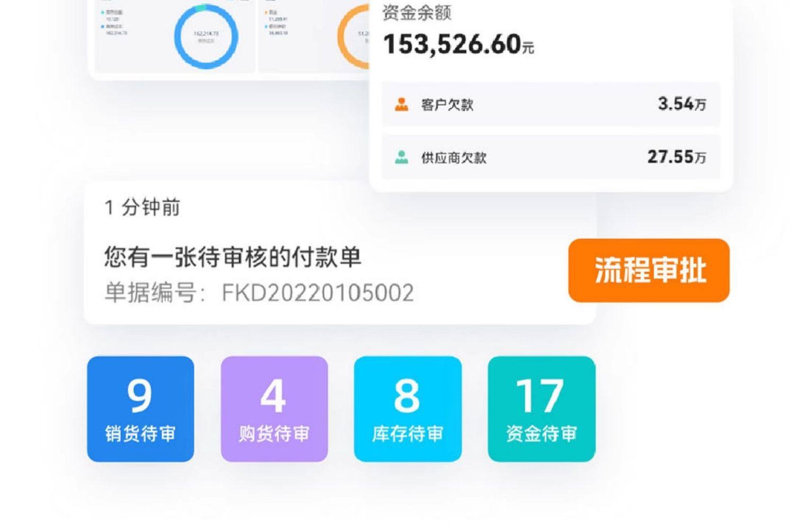Click the blue chart legend entries
Viewport: 795px width, 532px height.
tap(114, 22)
